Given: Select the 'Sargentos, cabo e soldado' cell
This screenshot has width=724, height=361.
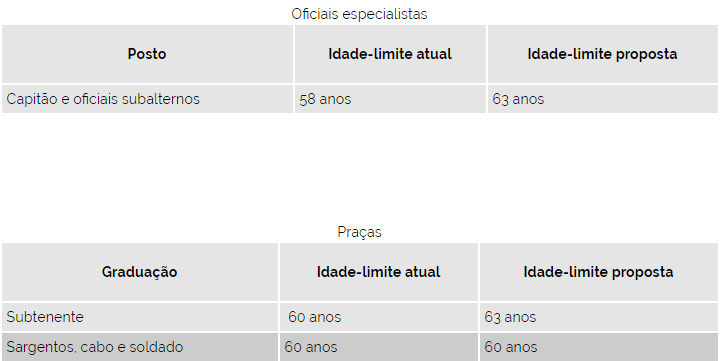Looking at the screenshot, I should pos(139,347).
